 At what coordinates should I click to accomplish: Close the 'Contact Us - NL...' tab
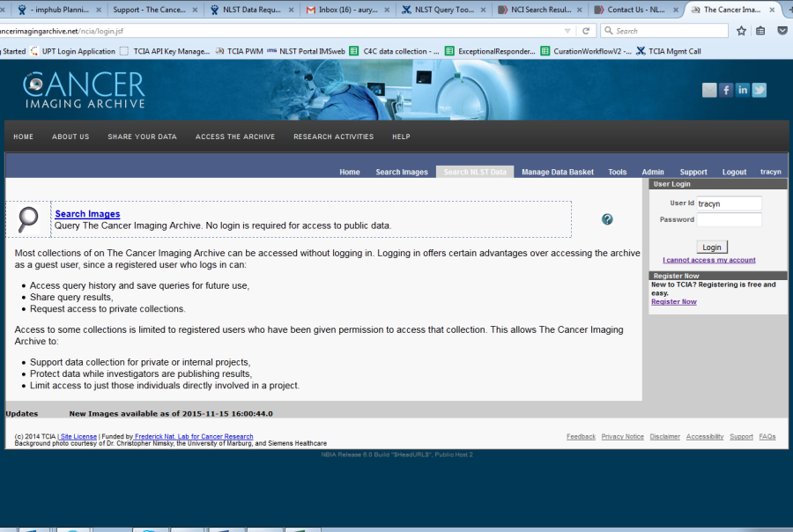676,10
